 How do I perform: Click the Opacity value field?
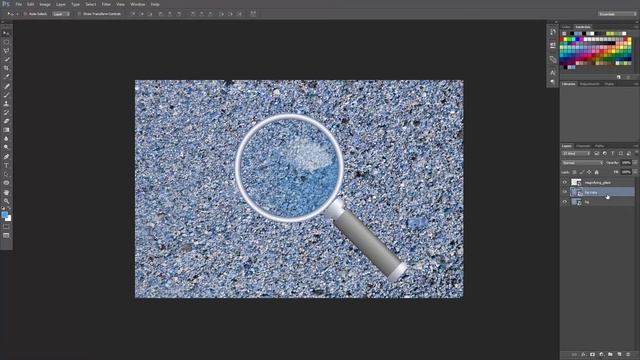point(626,163)
